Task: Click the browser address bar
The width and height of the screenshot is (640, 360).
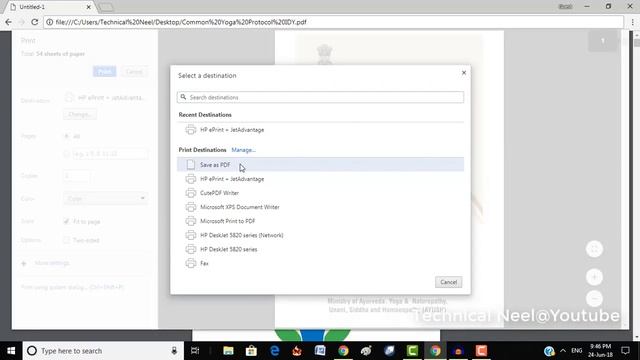Action: tap(334, 22)
